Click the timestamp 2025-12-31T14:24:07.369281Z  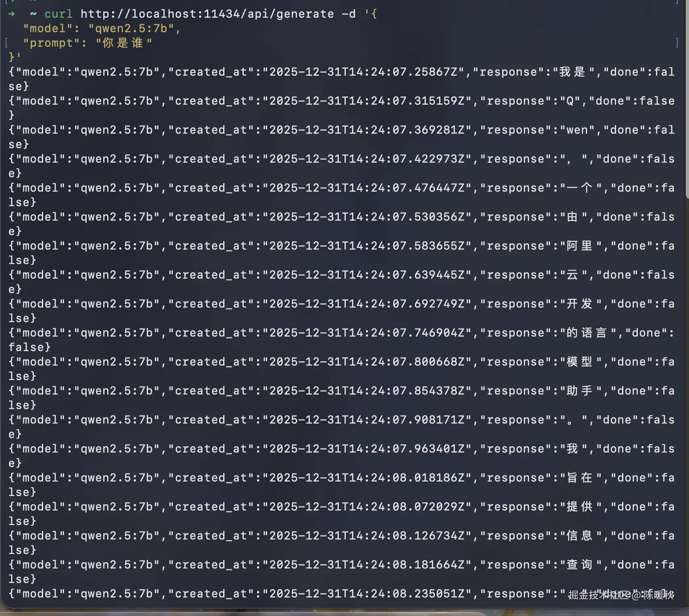[x=367, y=130]
